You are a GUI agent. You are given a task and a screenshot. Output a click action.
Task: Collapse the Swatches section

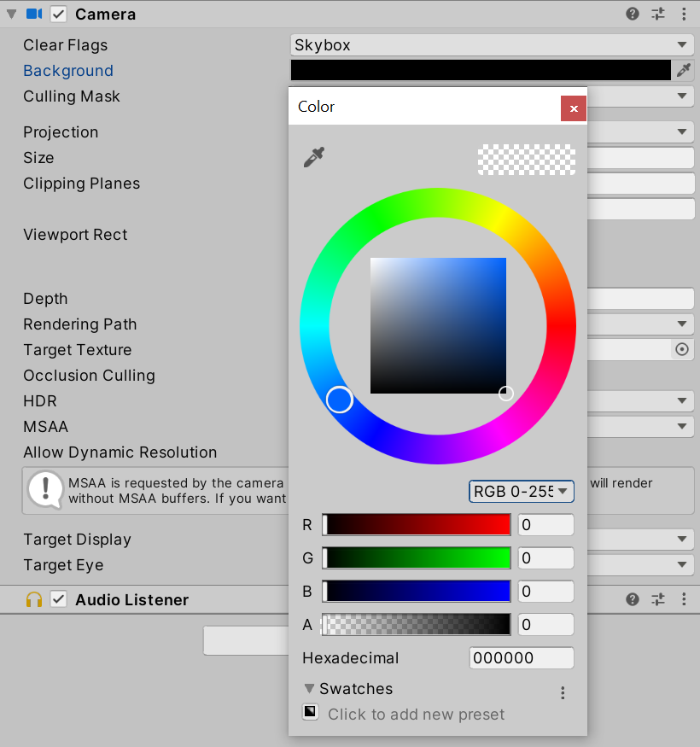click(309, 688)
